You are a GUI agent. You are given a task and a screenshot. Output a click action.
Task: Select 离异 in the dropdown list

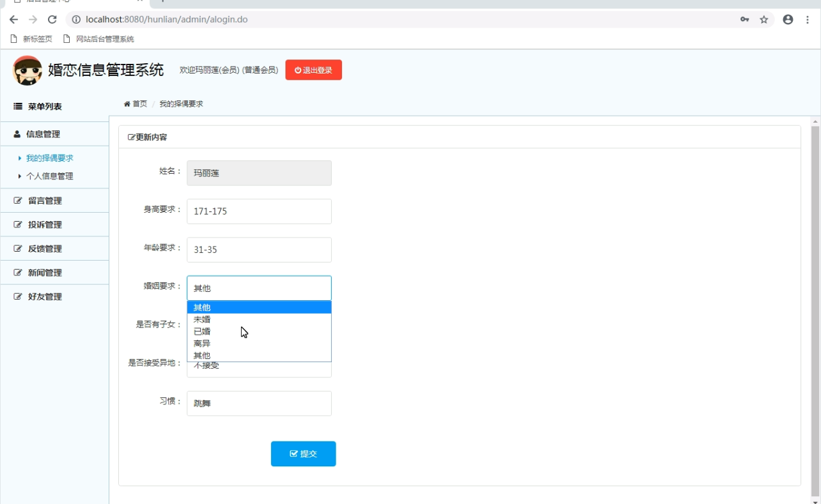259,344
